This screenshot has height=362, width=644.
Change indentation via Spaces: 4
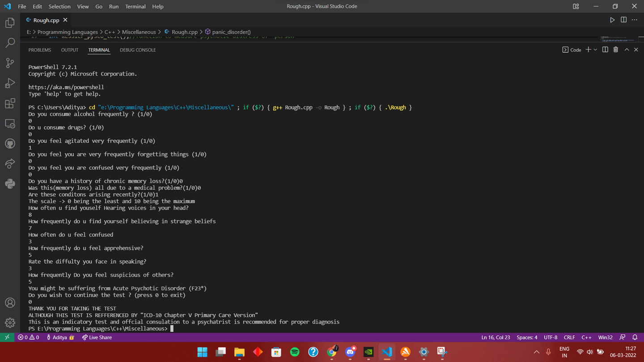coord(527,337)
